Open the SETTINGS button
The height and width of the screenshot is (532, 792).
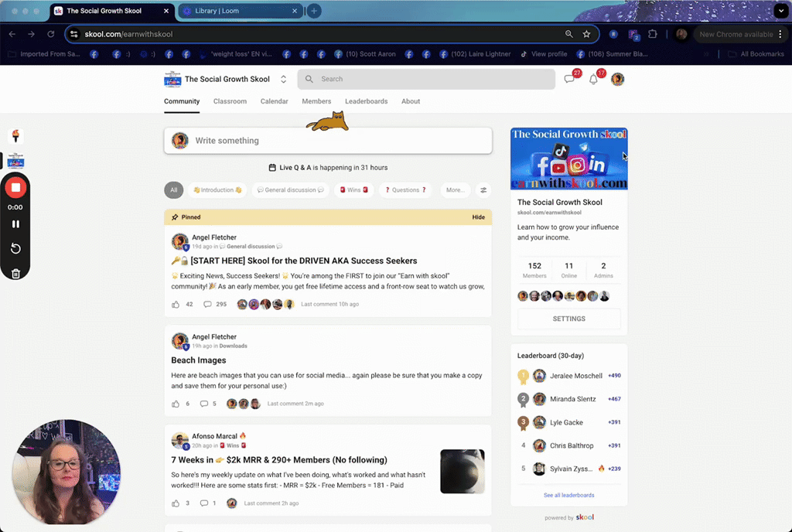[x=568, y=319]
